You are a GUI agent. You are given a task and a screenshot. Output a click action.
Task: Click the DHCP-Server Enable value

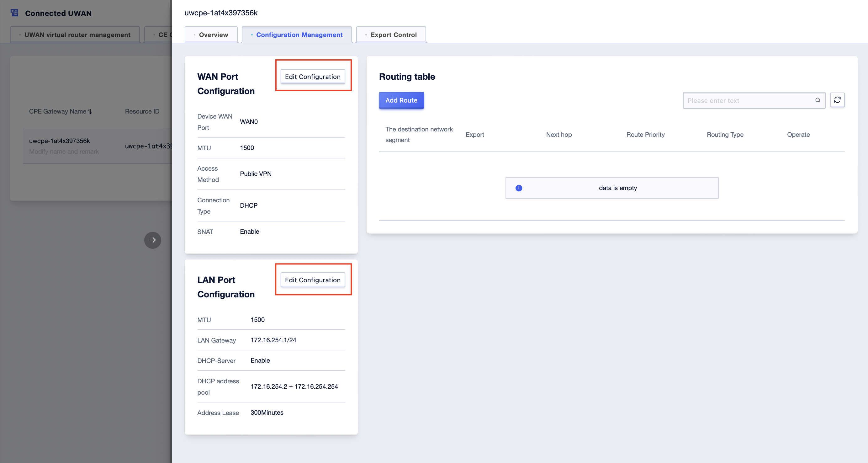[260, 360]
